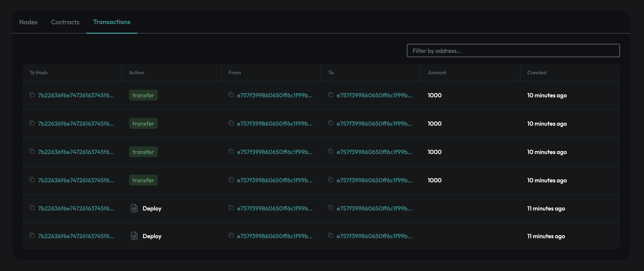
Task: Copy From address in first transfer row
Action: pyautogui.click(x=231, y=95)
